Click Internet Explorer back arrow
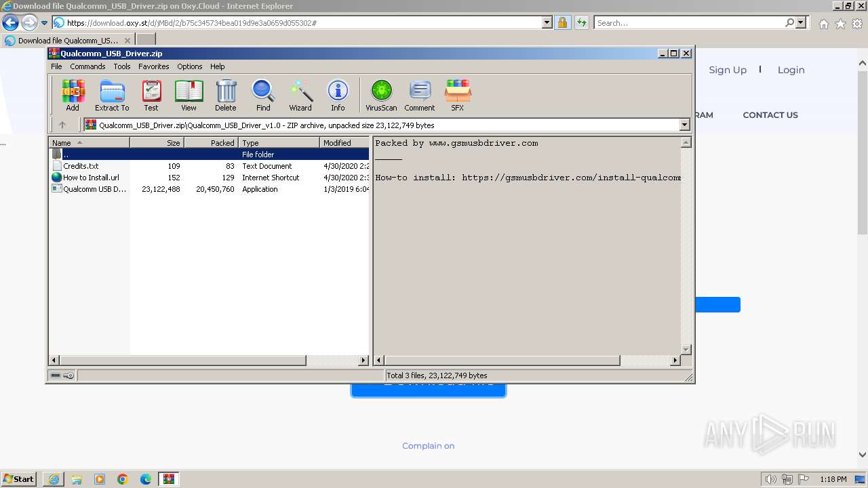The height and width of the screenshot is (488, 868). (x=10, y=23)
